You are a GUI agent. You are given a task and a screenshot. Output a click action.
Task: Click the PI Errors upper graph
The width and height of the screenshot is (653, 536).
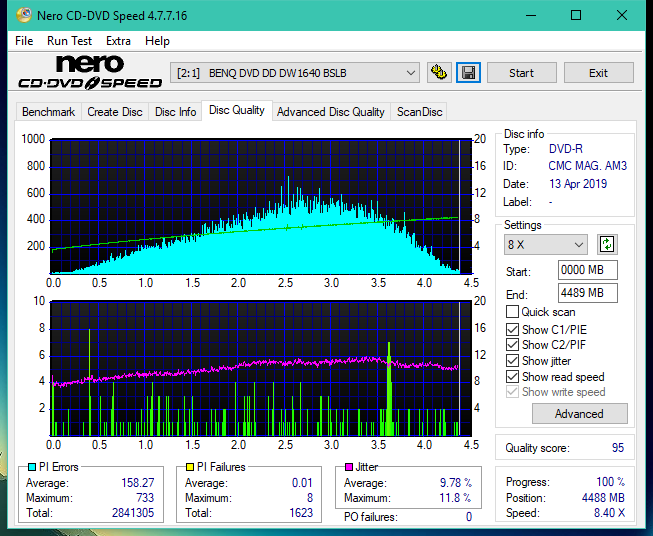pyautogui.click(x=261, y=206)
